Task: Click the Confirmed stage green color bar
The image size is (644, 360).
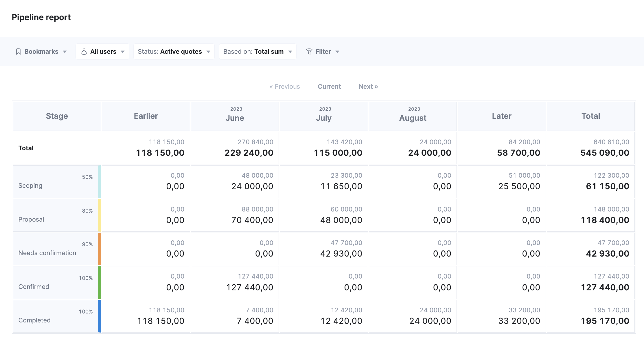Action: [100, 283]
